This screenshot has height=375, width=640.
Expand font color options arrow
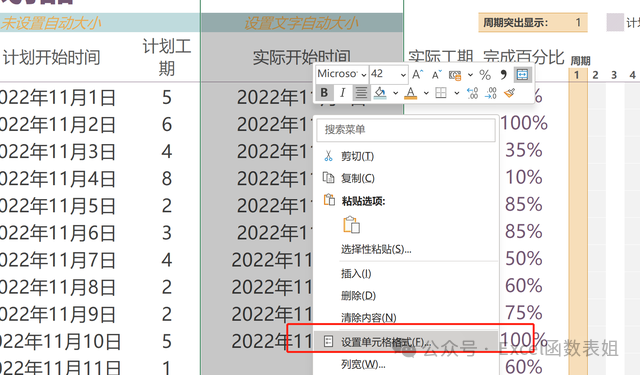(426, 93)
